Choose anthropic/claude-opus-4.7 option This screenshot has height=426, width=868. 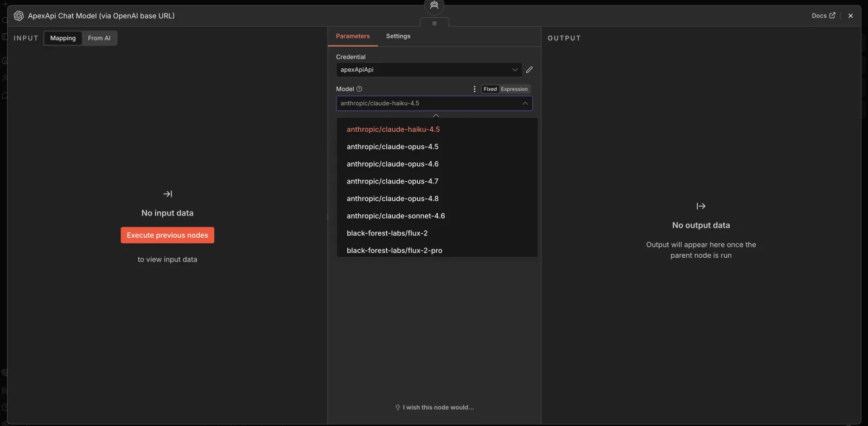point(437,181)
